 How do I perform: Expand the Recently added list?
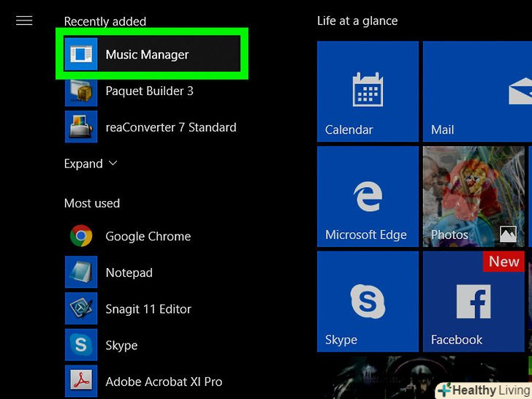(91, 164)
